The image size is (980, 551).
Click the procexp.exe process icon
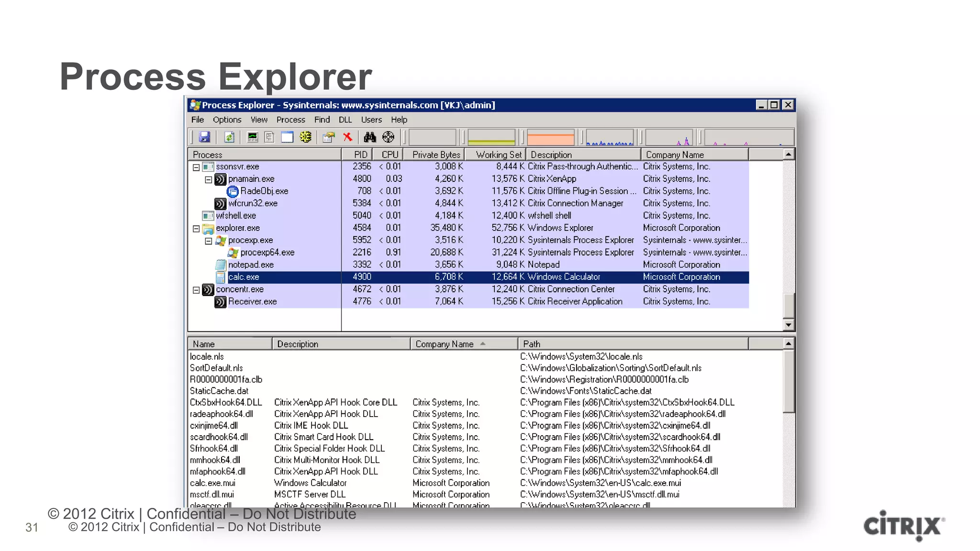[x=220, y=241]
